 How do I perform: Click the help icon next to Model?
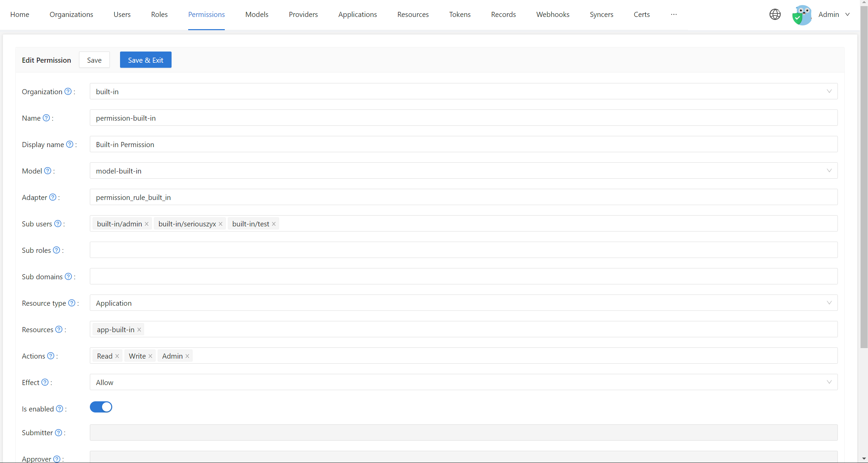pyautogui.click(x=48, y=171)
